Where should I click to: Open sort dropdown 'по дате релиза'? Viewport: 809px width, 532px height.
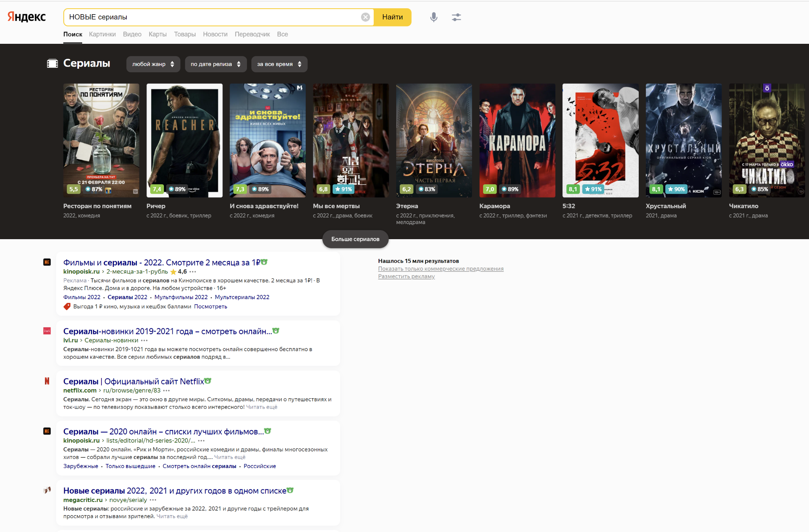pos(216,64)
